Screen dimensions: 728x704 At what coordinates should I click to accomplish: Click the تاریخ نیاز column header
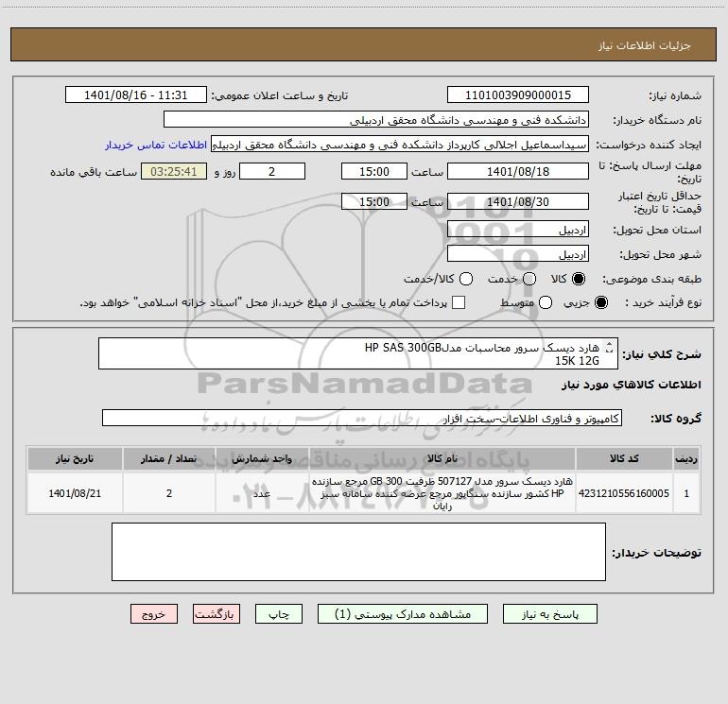75,458
